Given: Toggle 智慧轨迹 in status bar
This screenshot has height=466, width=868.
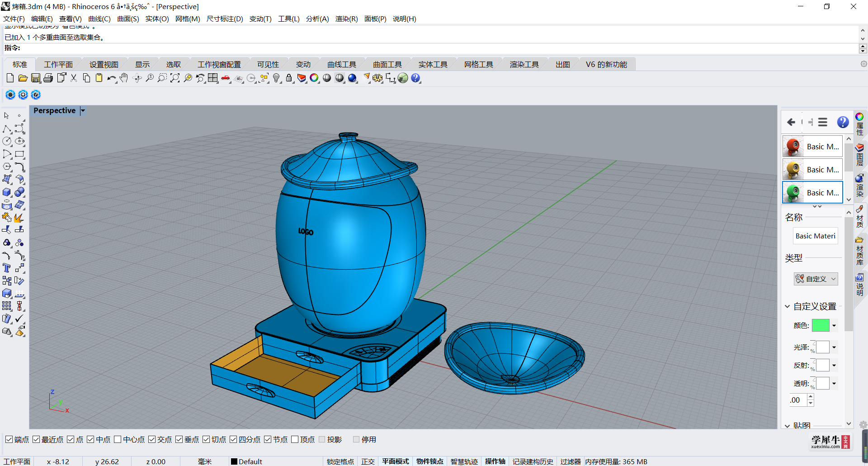Looking at the screenshot, I should pos(464,461).
